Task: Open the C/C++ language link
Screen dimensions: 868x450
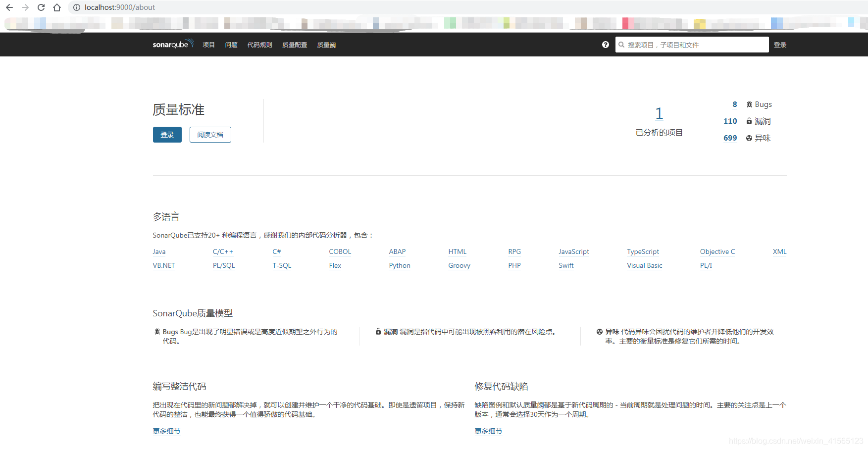Action: click(x=223, y=251)
